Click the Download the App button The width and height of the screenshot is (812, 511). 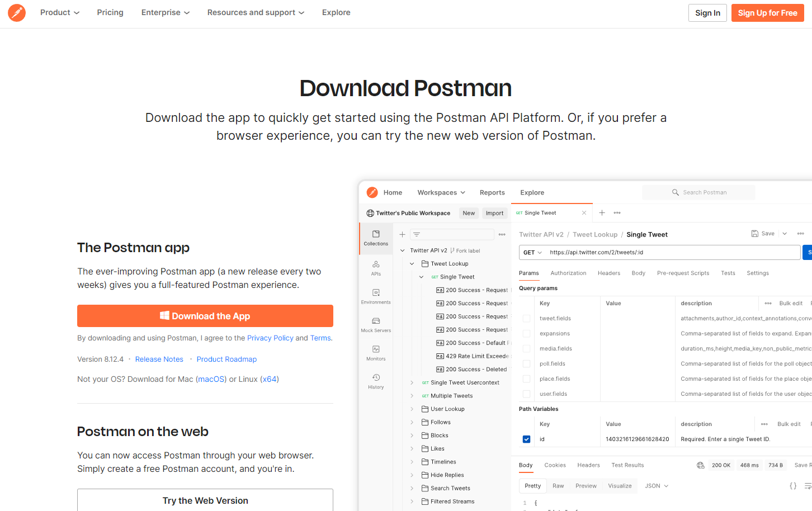coord(205,316)
